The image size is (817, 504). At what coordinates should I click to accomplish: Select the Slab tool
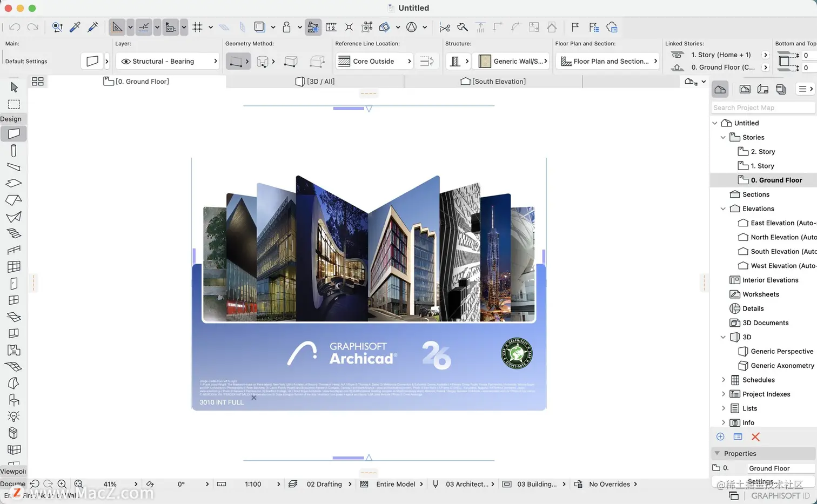[14, 183]
